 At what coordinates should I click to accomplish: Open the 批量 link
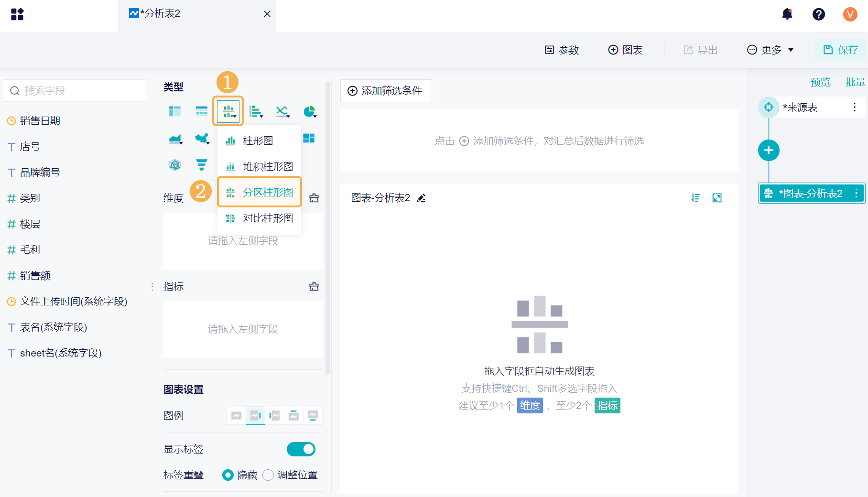tap(856, 82)
